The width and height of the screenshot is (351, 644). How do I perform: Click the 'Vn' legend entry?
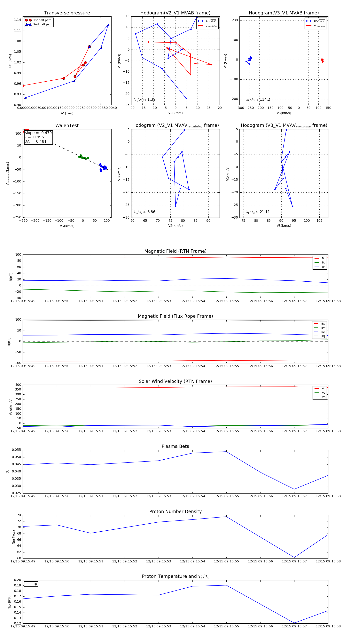coord(320,397)
